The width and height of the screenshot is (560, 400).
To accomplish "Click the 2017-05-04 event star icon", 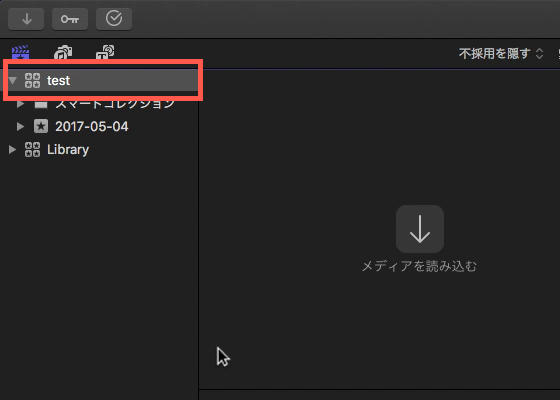I will tap(41, 126).
